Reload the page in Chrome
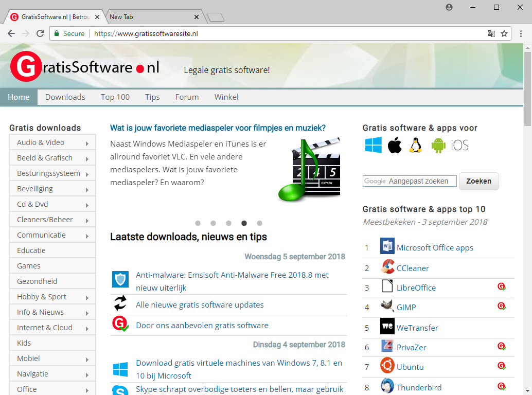Screen dimensions: 532x395 (40, 33)
